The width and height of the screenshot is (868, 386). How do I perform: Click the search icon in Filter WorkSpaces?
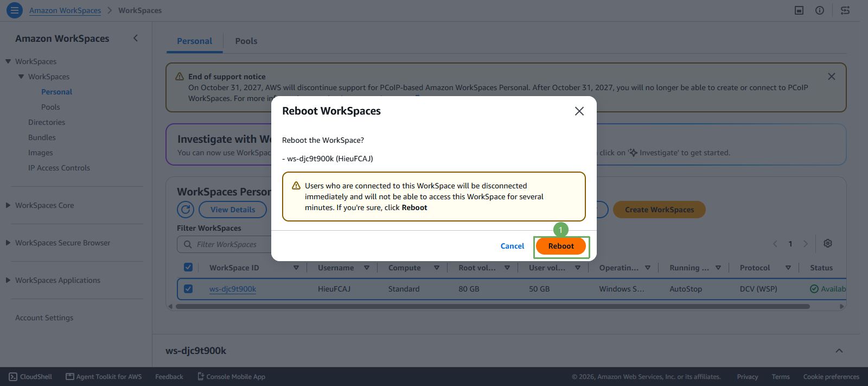coord(188,244)
